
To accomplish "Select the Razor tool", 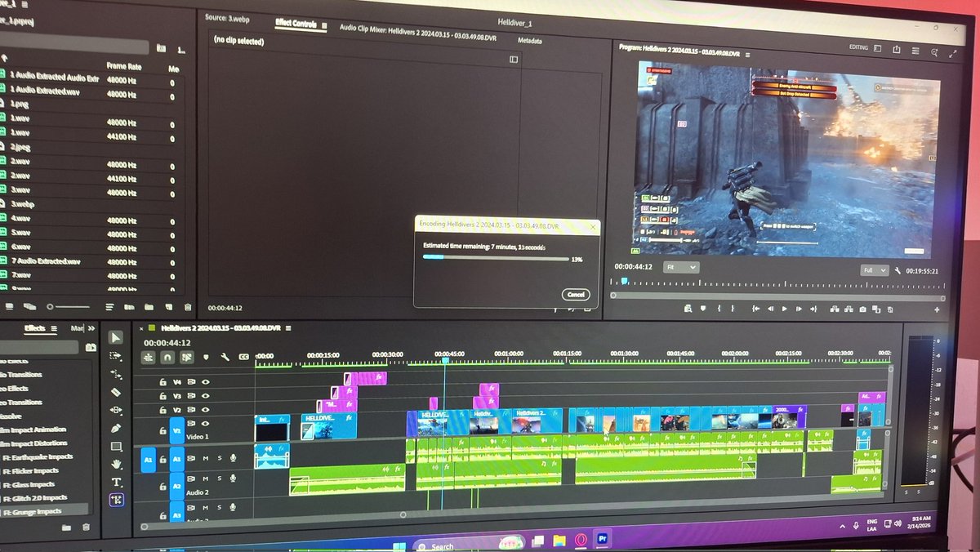I will pyautogui.click(x=116, y=391).
